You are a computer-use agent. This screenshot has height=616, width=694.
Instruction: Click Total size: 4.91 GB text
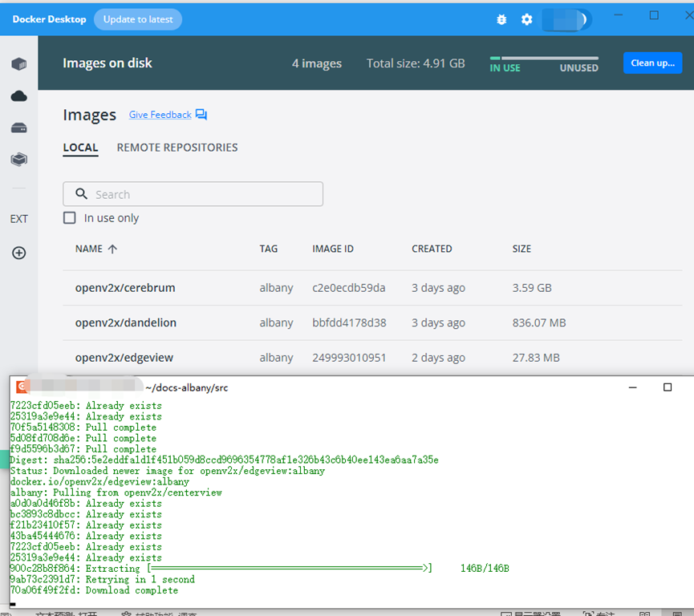pyautogui.click(x=416, y=63)
